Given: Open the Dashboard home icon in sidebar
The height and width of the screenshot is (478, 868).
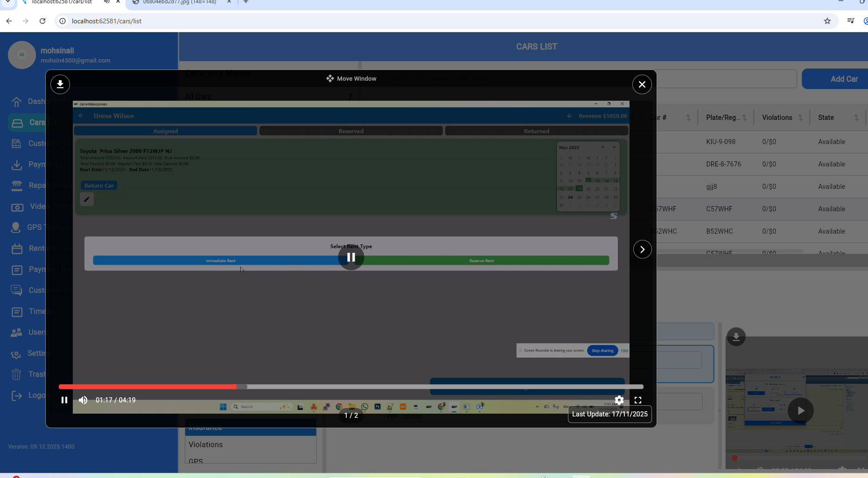Looking at the screenshot, I should point(17,102).
